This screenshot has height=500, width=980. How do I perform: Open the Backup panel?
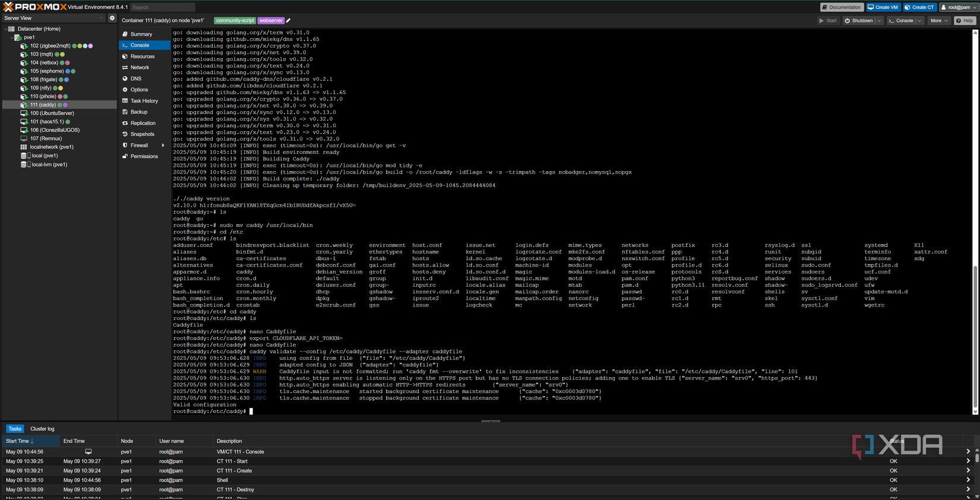coord(144,112)
